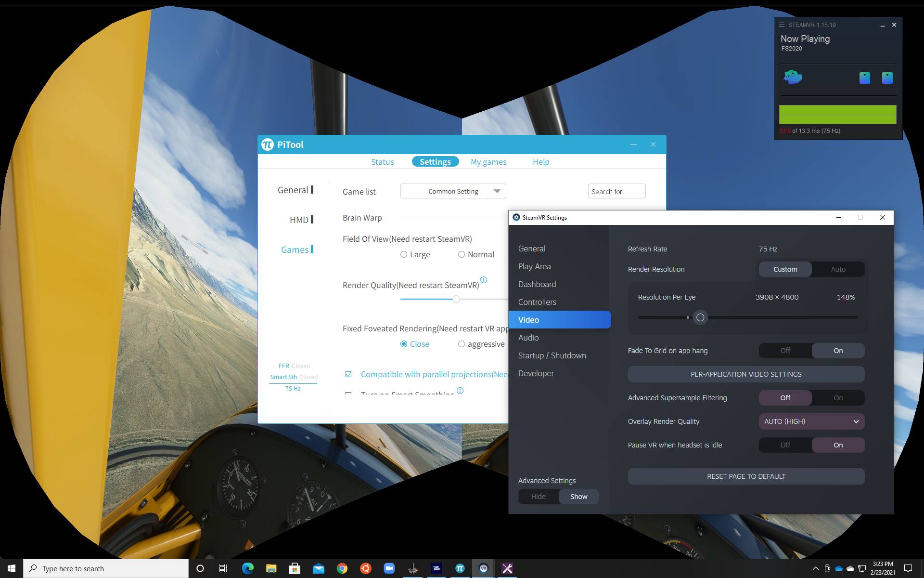Open the Overlay Render Quality dropdown
The width and height of the screenshot is (924, 578).
point(811,421)
